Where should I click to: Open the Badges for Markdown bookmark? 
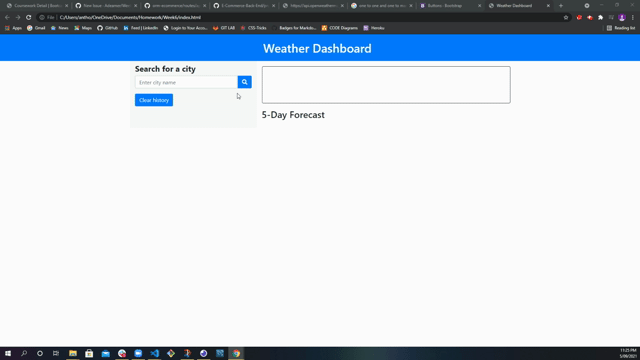294,28
